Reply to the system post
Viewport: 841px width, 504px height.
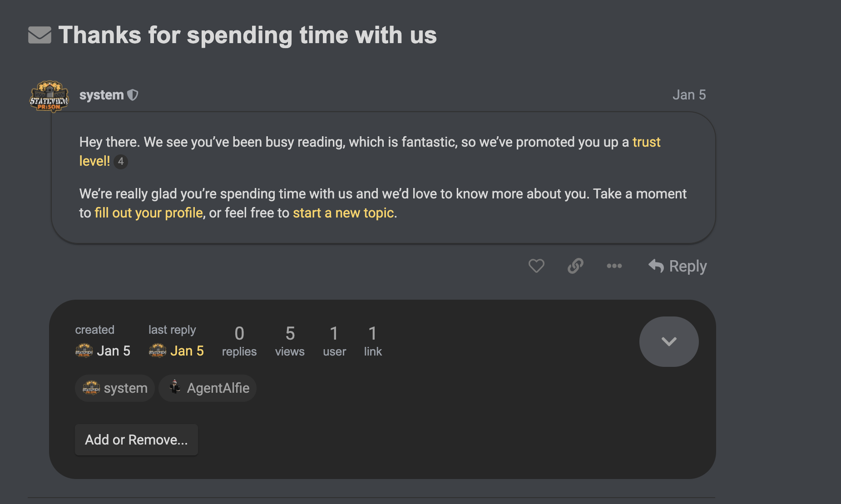pyautogui.click(x=678, y=266)
